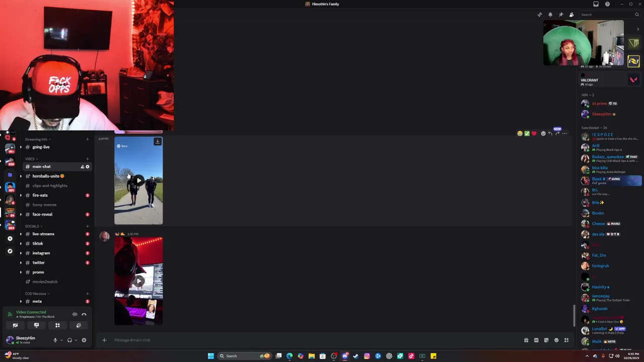This screenshot has height=362, width=644.
Task: React with the laughing emoji
Action: [520, 133]
